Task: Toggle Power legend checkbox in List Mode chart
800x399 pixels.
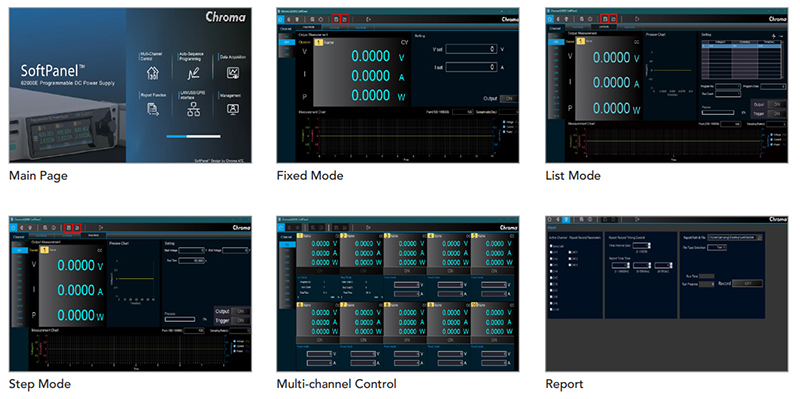Action: 771,144
